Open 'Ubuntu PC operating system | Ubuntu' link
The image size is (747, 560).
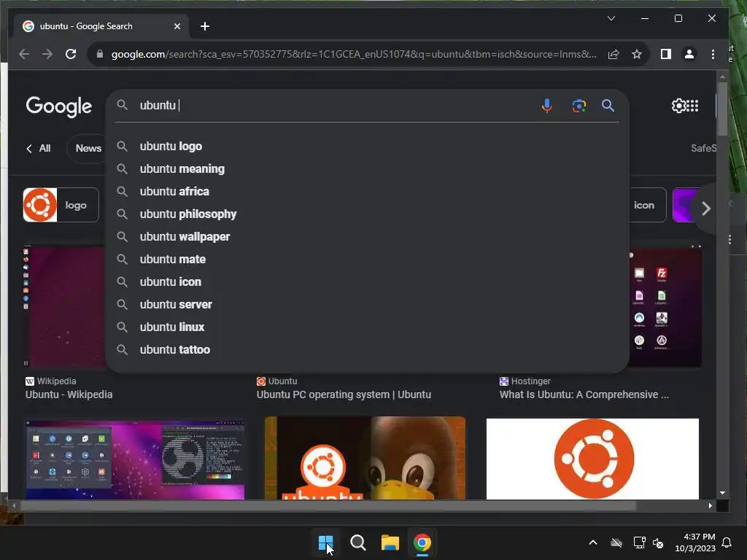pyautogui.click(x=344, y=394)
